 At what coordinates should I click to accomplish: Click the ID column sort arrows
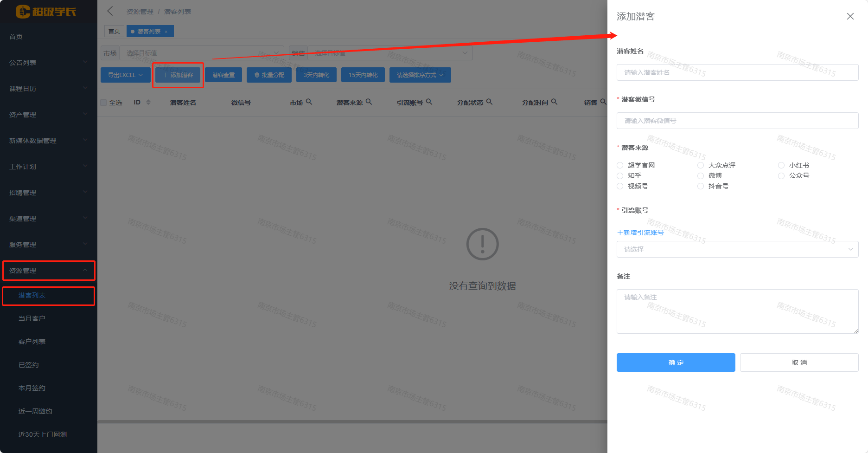[148, 102]
